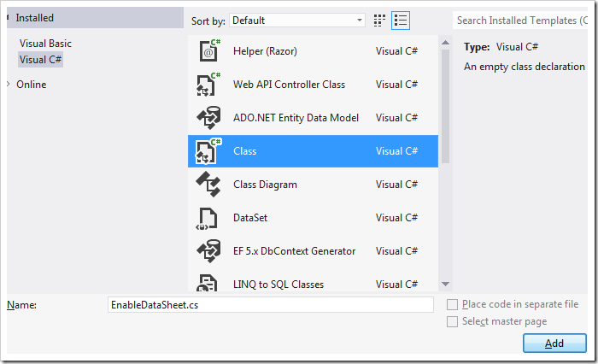Click the Name field with EnableDataSheet.cs
598x364 pixels.
(x=271, y=305)
